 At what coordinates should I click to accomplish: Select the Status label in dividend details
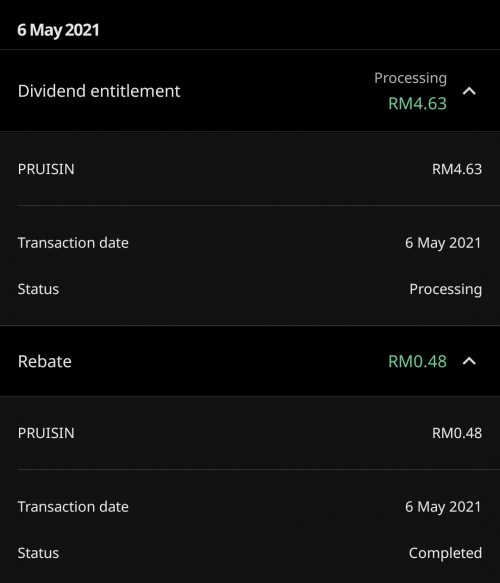[38, 289]
